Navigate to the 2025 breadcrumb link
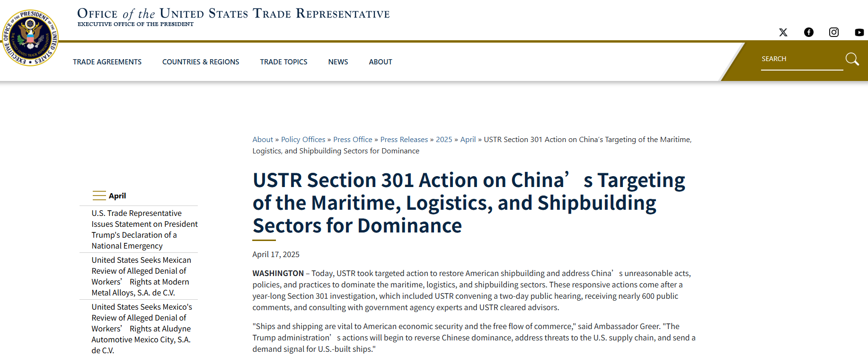The image size is (868, 357). pyautogui.click(x=443, y=140)
